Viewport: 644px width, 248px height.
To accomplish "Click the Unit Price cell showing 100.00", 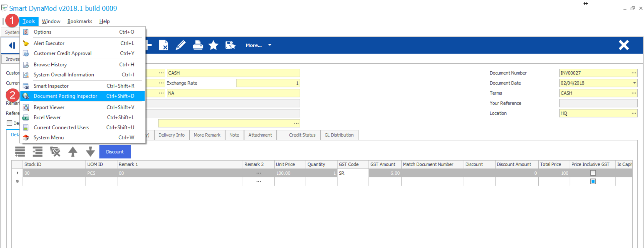I will [290, 173].
